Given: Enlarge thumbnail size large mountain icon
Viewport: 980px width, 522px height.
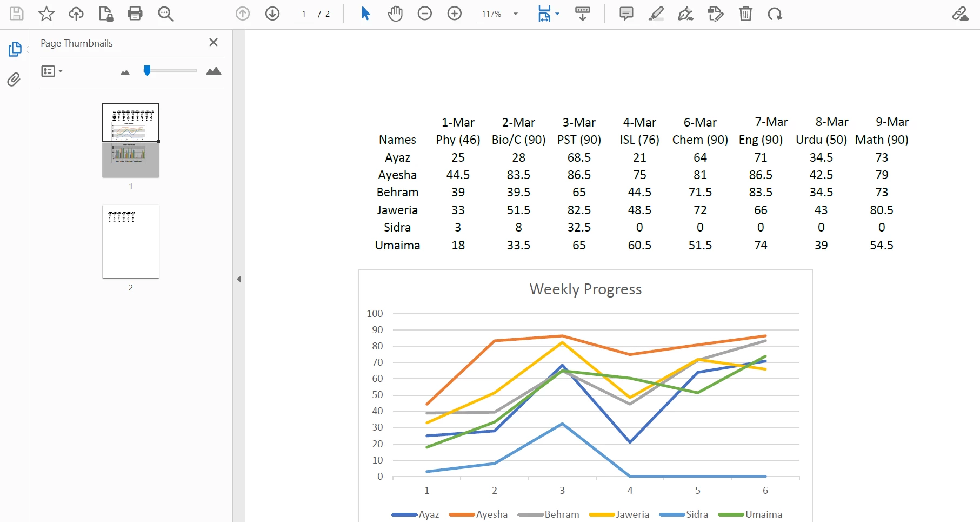Looking at the screenshot, I should [x=214, y=71].
